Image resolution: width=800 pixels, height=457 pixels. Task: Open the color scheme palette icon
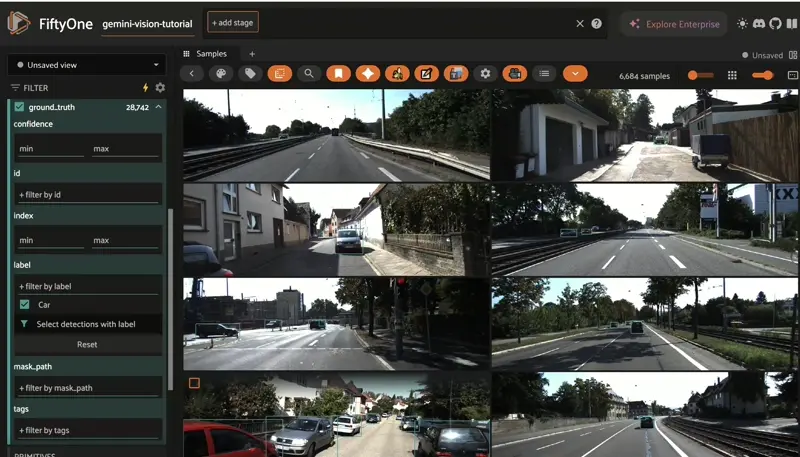tap(221, 74)
